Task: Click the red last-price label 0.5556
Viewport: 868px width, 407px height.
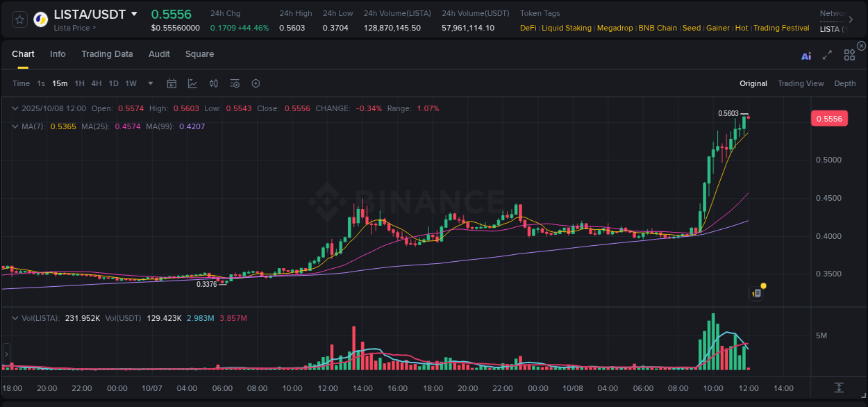Action: [x=829, y=118]
